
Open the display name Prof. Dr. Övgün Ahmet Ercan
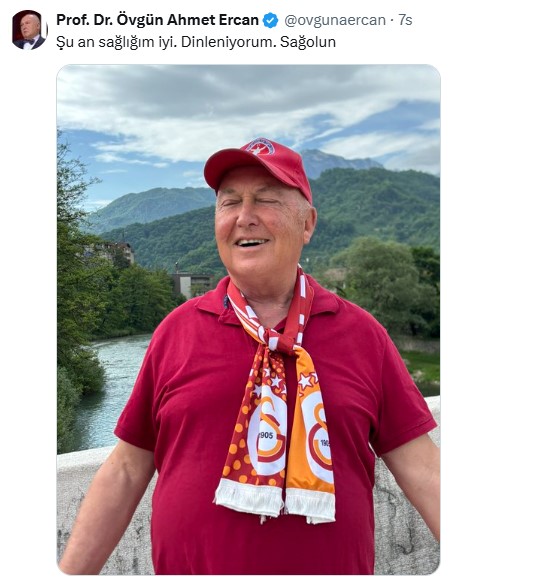[x=158, y=20]
